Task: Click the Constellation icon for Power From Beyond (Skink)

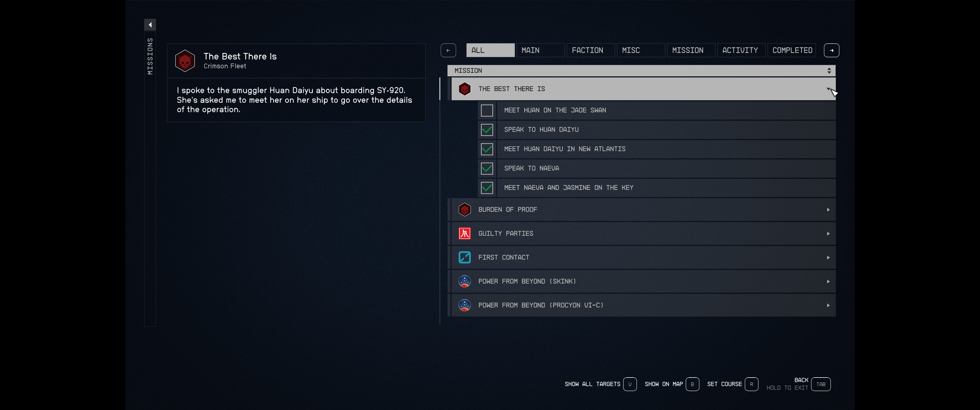Action: (465, 281)
